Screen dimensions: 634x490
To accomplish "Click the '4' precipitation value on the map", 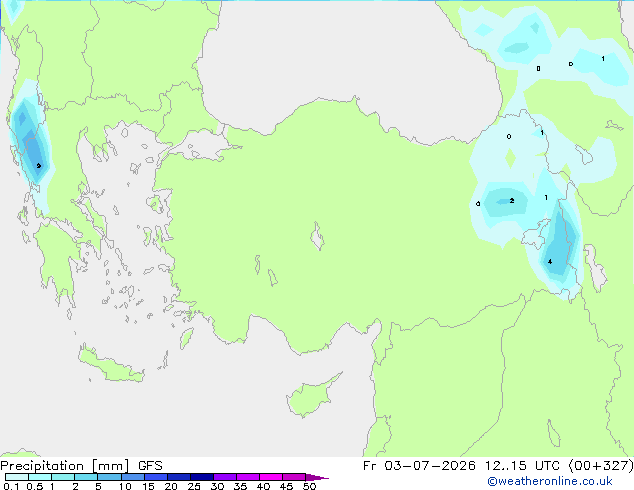I will (x=550, y=262).
